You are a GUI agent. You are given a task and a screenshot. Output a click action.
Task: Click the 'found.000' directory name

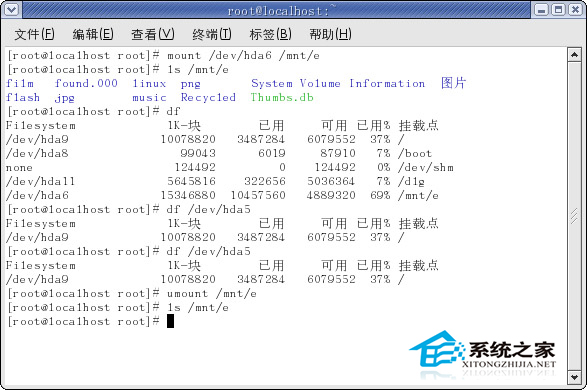click(86, 83)
